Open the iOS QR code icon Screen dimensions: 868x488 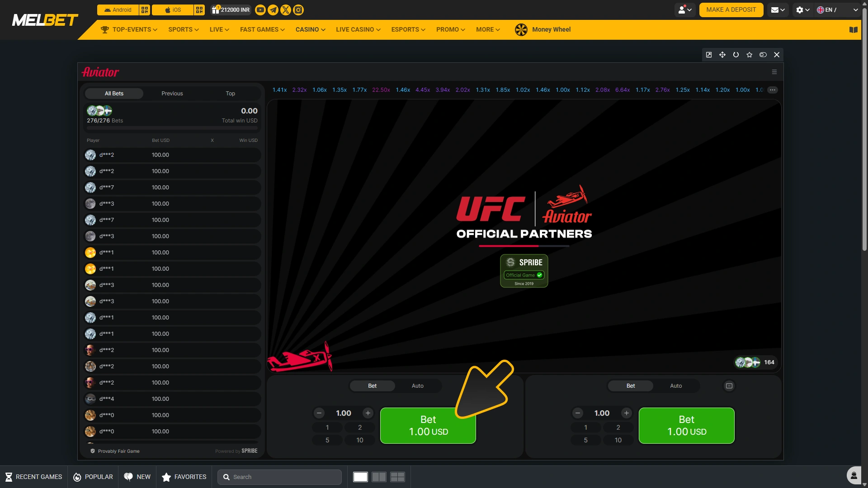(x=199, y=9)
